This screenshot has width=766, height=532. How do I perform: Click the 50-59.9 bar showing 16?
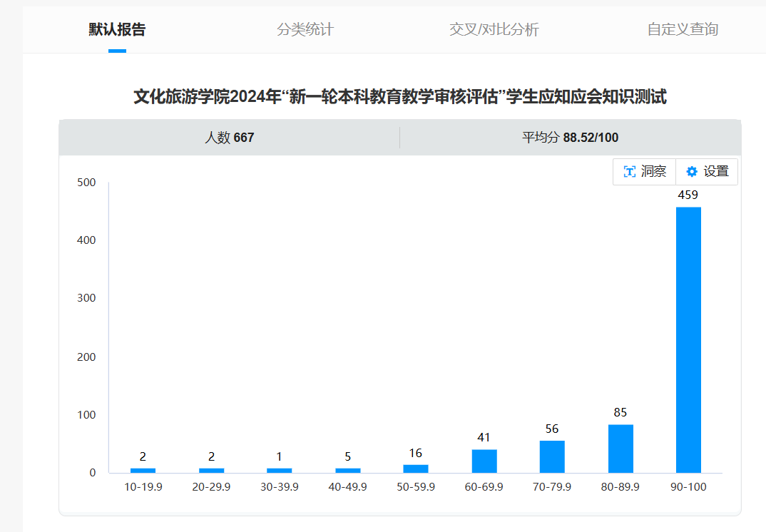click(416, 469)
